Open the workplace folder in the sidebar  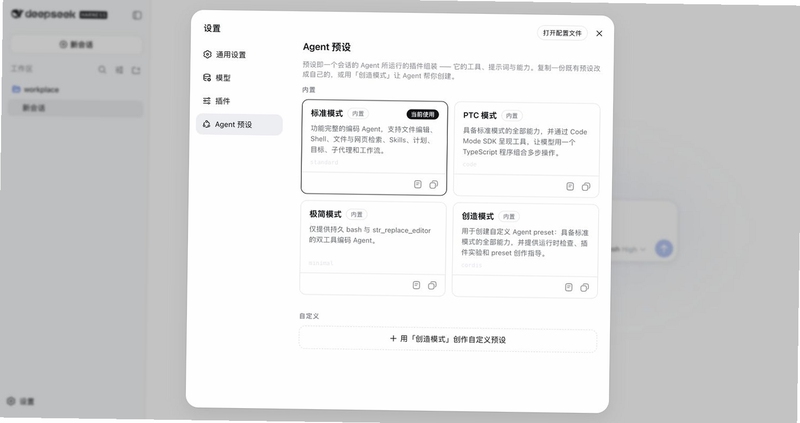point(36,89)
